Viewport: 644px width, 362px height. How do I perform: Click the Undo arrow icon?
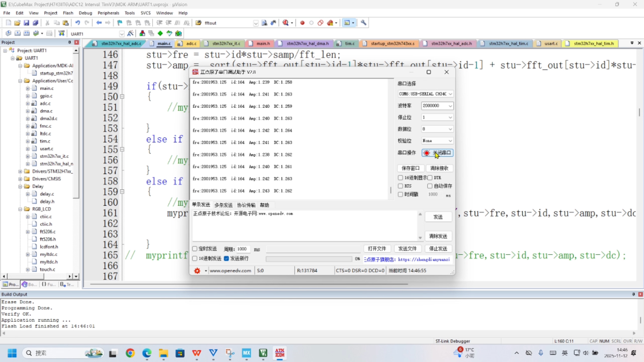(x=78, y=23)
